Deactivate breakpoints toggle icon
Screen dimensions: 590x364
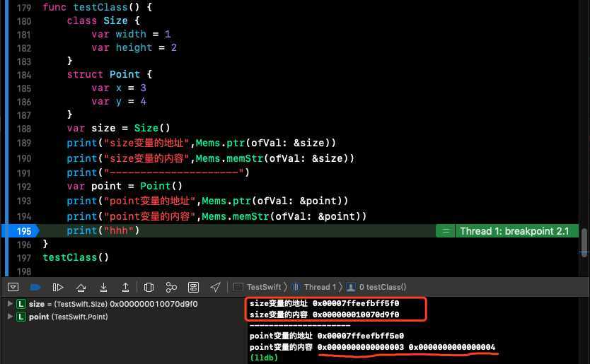point(35,287)
